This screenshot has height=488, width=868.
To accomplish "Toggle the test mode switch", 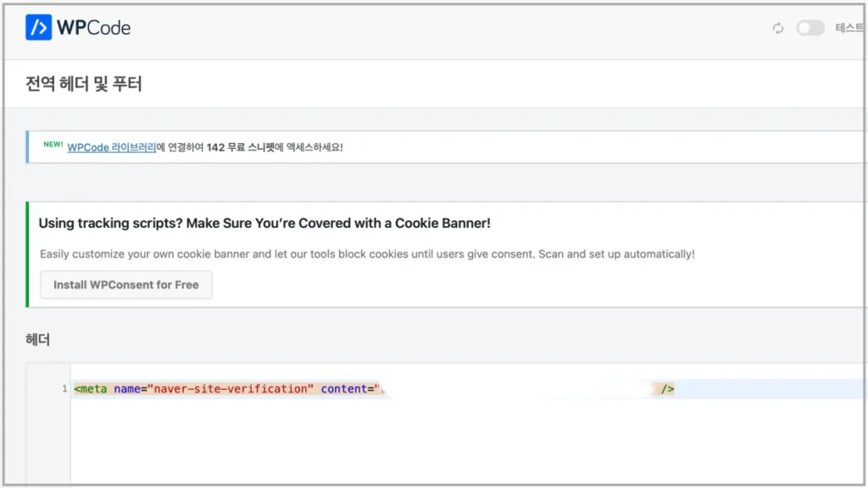I will point(810,28).
